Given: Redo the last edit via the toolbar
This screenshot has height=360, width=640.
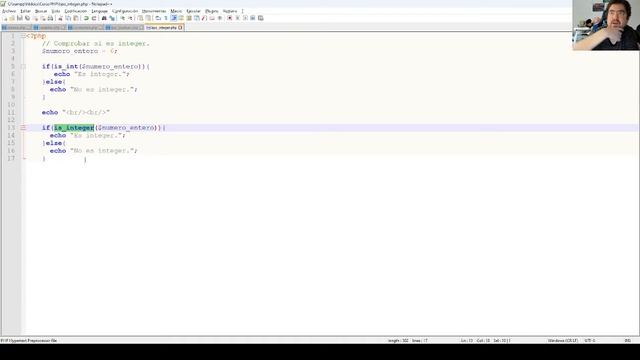Looking at the screenshot, I should (93, 18).
